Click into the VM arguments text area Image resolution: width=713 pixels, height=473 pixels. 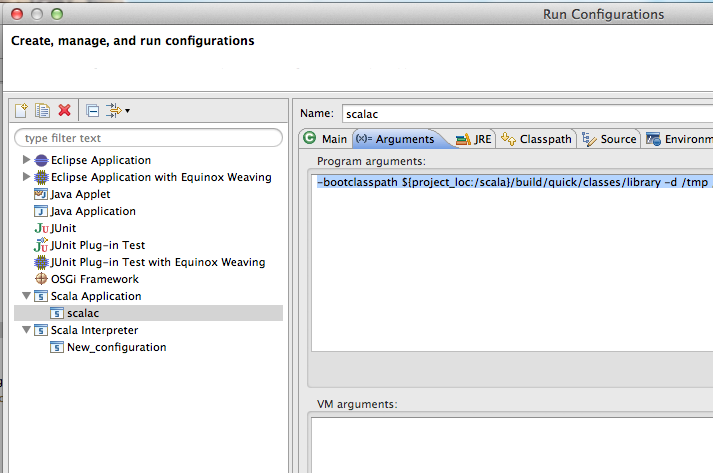click(x=512, y=445)
